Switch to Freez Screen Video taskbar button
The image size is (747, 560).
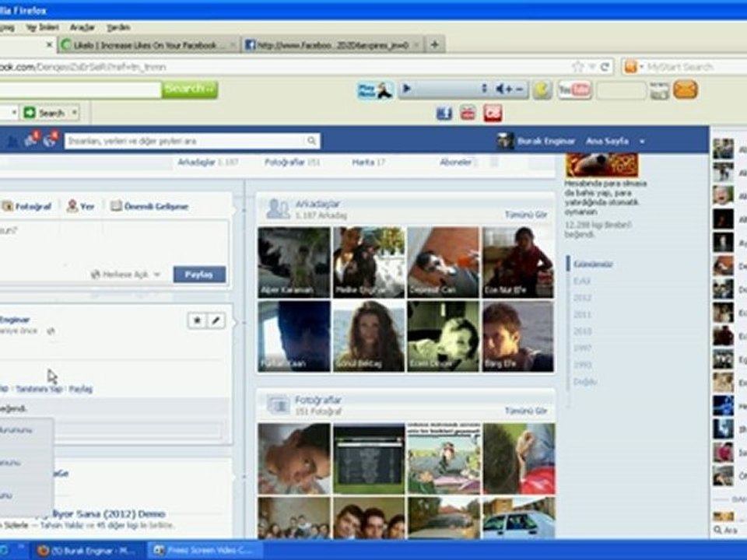pyautogui.click(x=205, y=551)
